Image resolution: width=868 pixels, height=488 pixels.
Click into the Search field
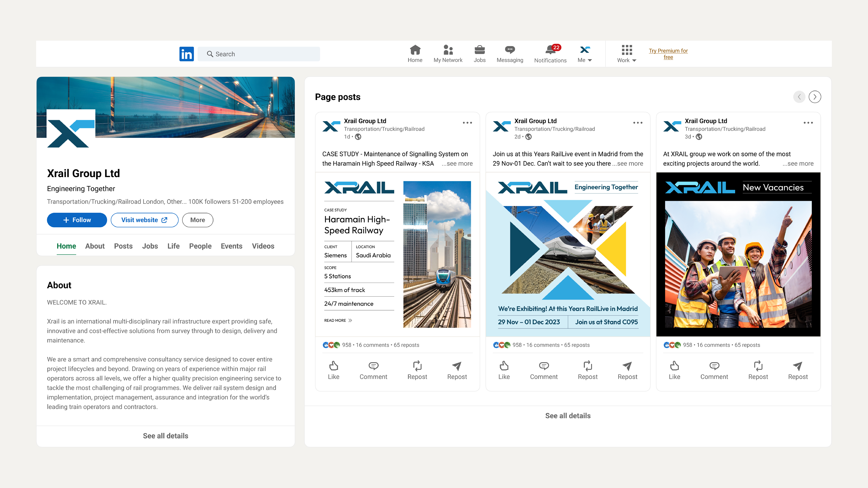(x=259, y=54)
